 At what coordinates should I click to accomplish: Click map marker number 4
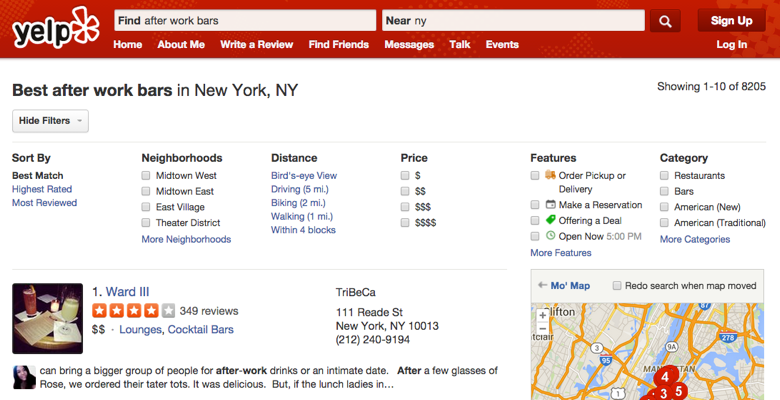point(665,378)
